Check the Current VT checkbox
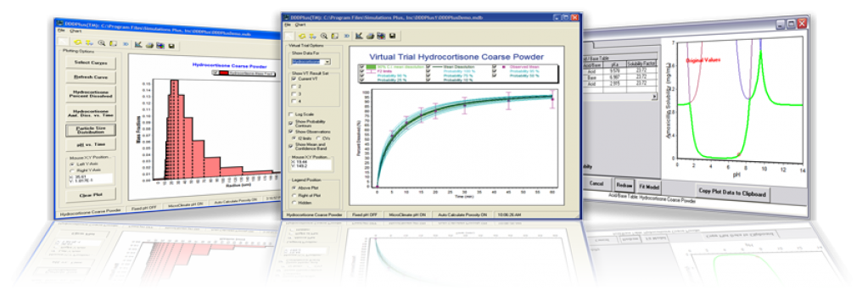 294,79
